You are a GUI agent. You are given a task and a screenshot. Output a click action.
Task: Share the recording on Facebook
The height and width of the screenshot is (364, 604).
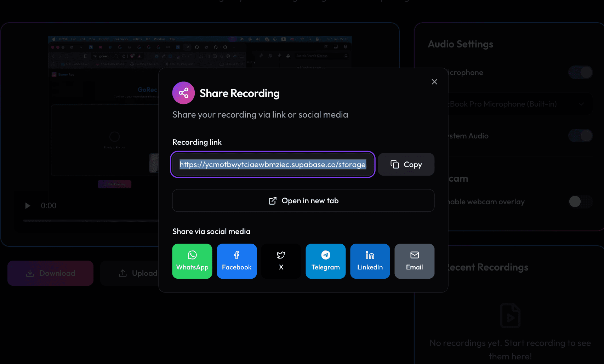coord(237,261)
